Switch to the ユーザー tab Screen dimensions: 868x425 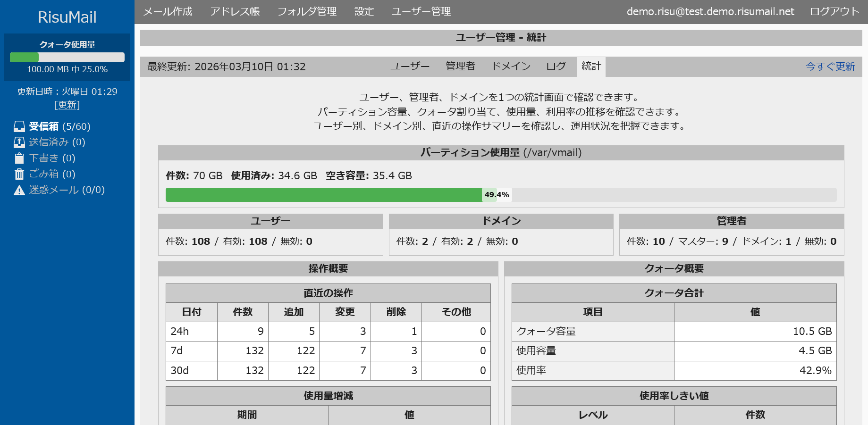coord(410,67)
